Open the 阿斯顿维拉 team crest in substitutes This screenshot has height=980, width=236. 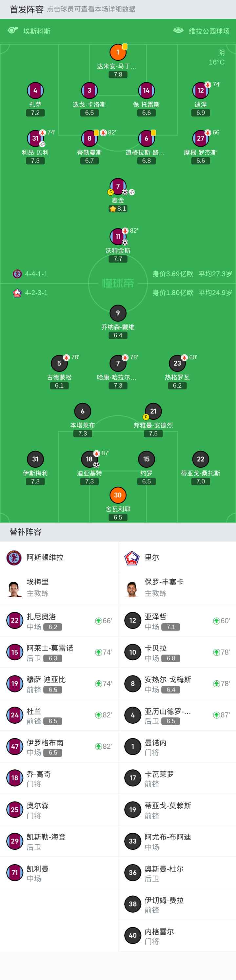coord(14,558)
